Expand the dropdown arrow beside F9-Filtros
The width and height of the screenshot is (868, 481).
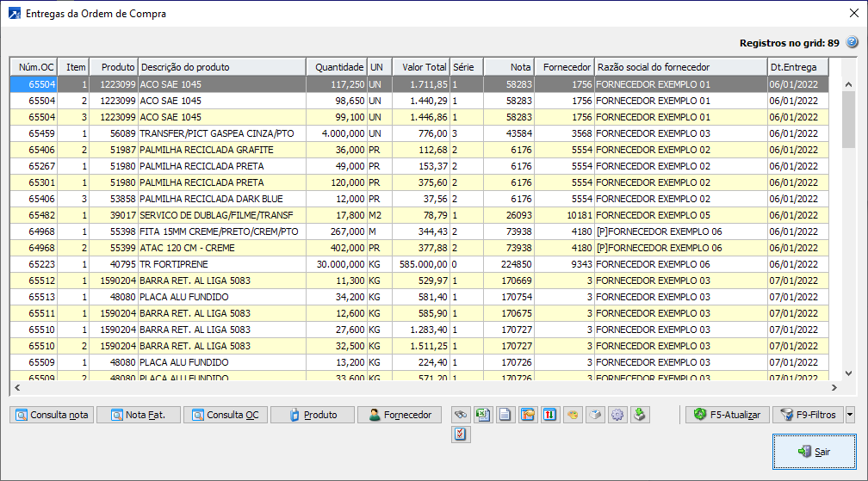(850, 415)
